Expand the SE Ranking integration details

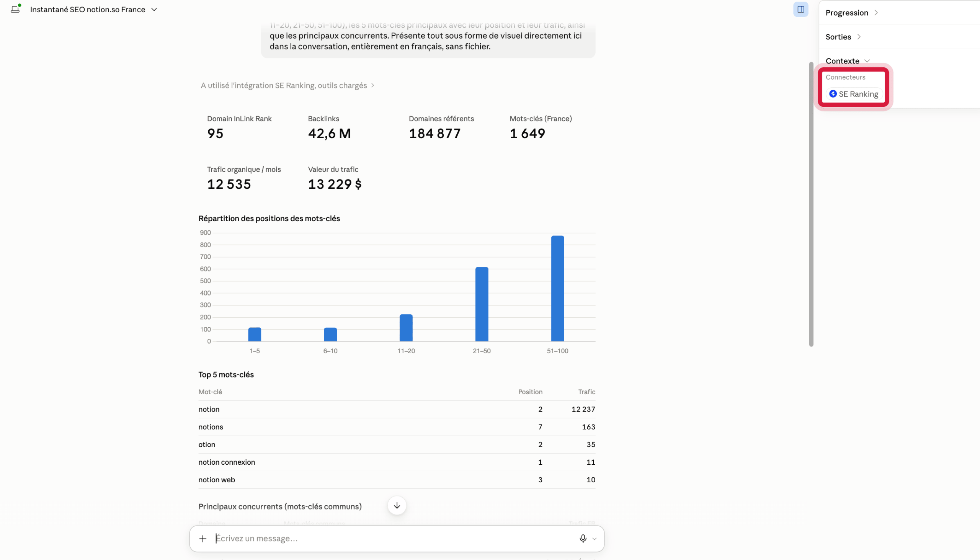(287, 85)
